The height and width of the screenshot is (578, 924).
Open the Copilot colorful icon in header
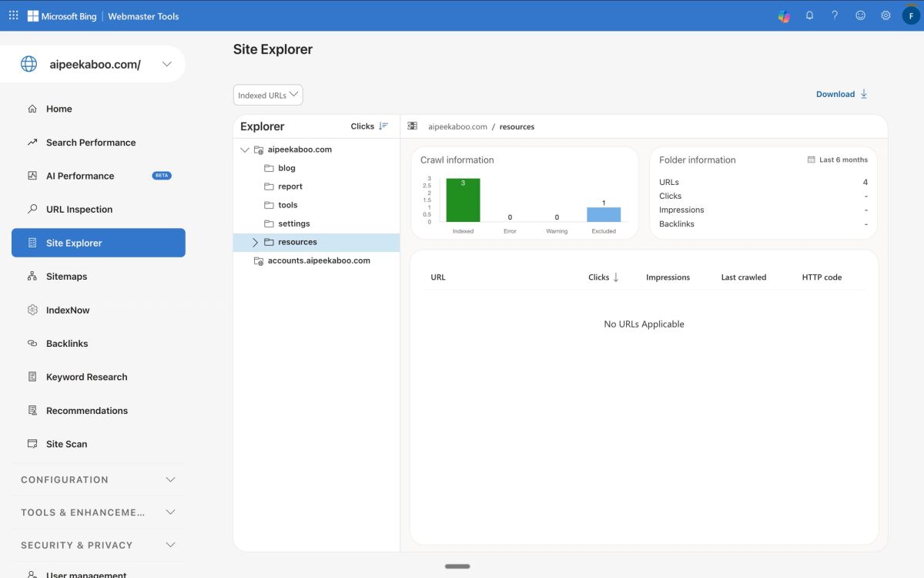coord(784,16)
